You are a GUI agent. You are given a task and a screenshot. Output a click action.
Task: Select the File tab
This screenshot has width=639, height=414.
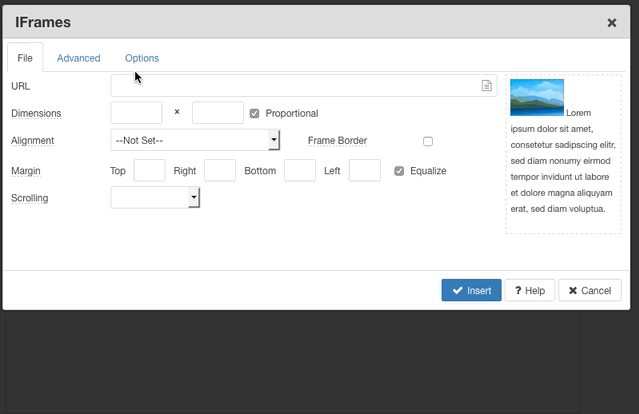pos(25,58)
